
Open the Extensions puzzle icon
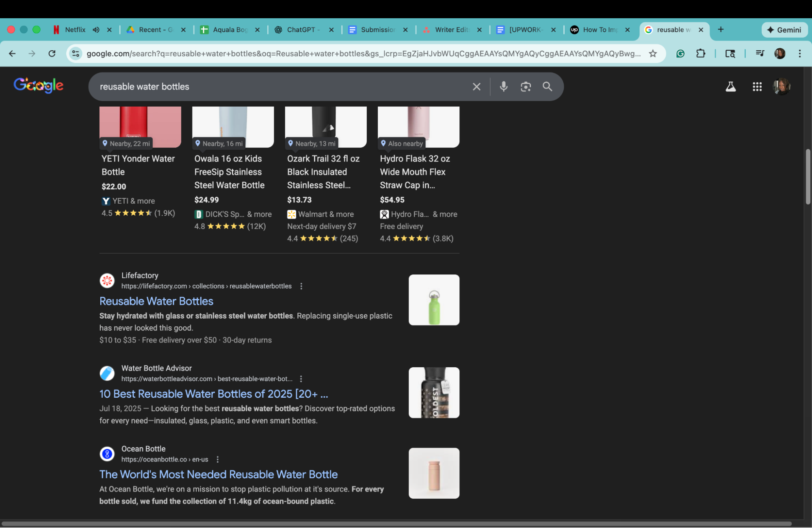click(701, 53)
